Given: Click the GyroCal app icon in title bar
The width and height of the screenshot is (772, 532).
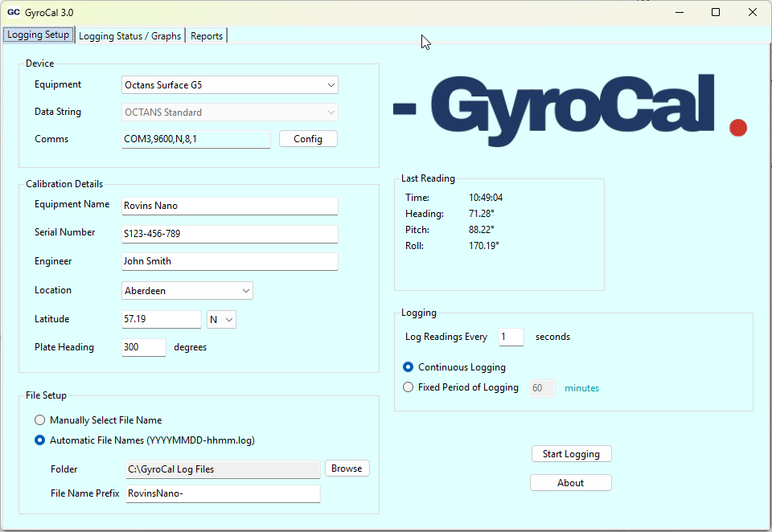Looking at the screenshot, I should coord(13,12).
